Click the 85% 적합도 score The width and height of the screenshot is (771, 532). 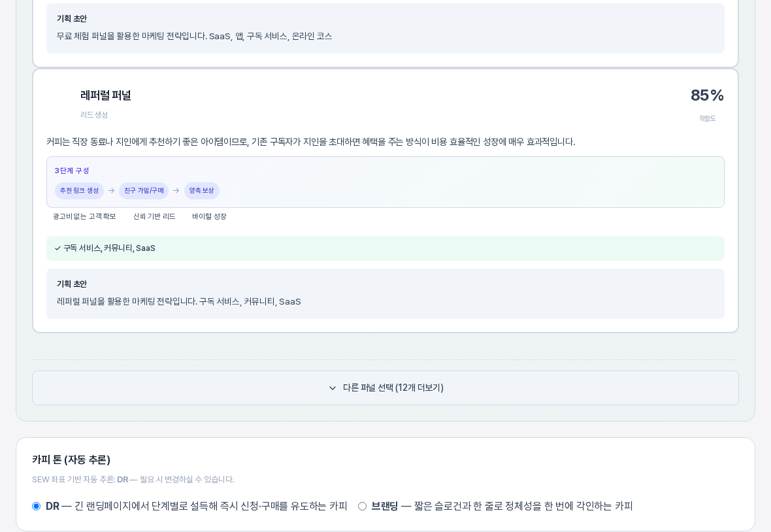point(707,95)
